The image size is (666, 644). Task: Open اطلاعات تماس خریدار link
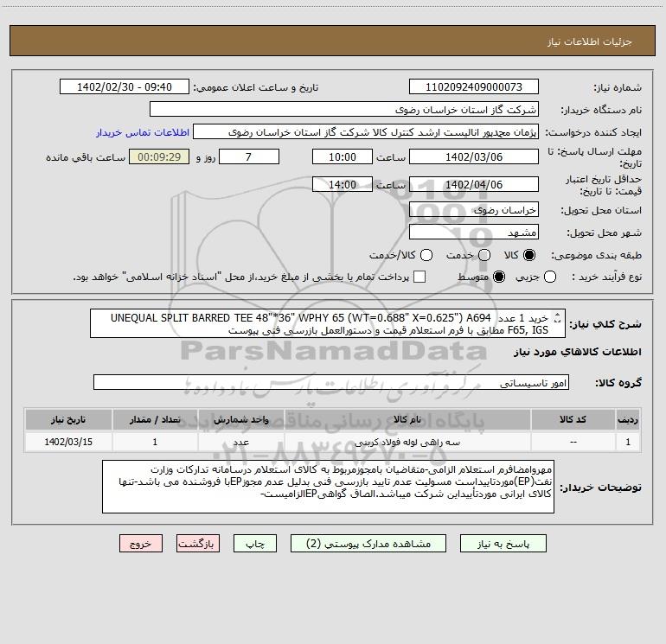[x=143, y=132]
